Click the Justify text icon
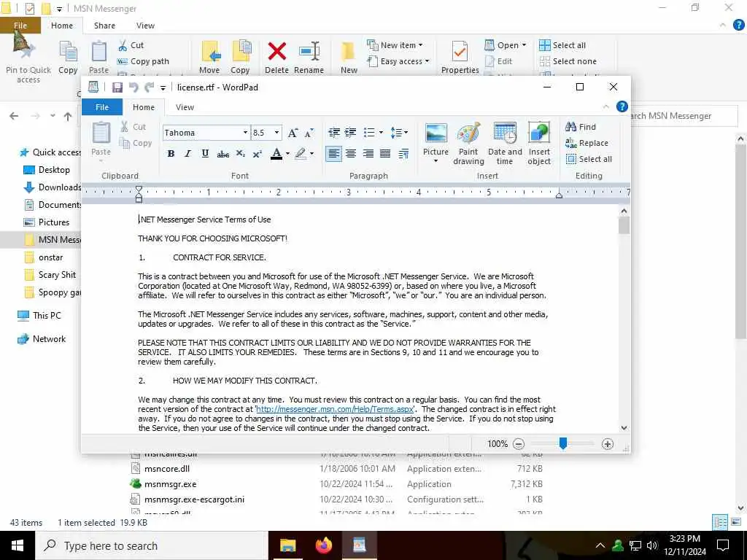 coord(385,153)
